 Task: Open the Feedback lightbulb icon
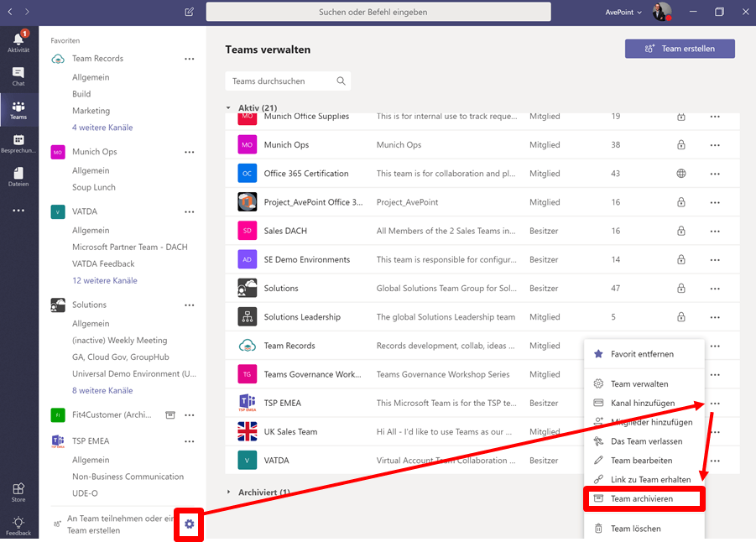18,525
